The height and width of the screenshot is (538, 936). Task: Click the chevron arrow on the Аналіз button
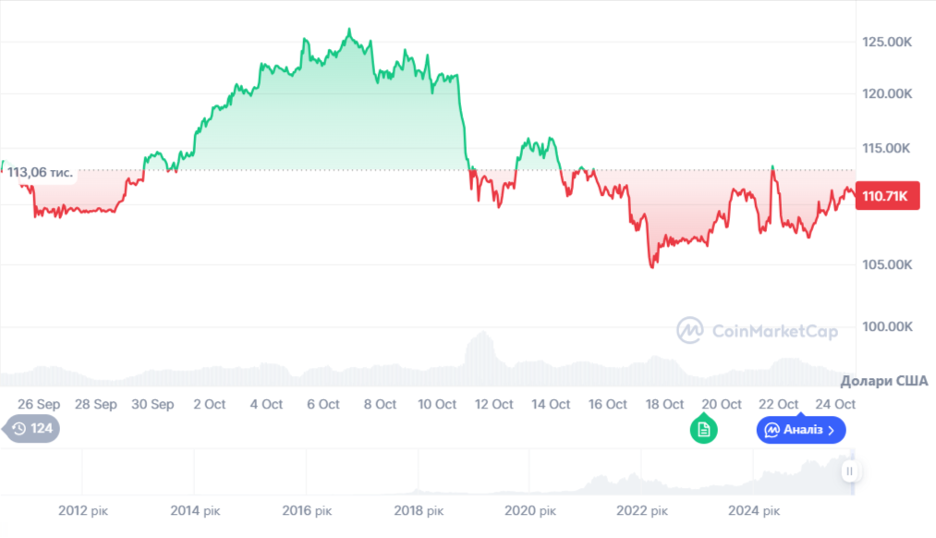tap(832, 430)
